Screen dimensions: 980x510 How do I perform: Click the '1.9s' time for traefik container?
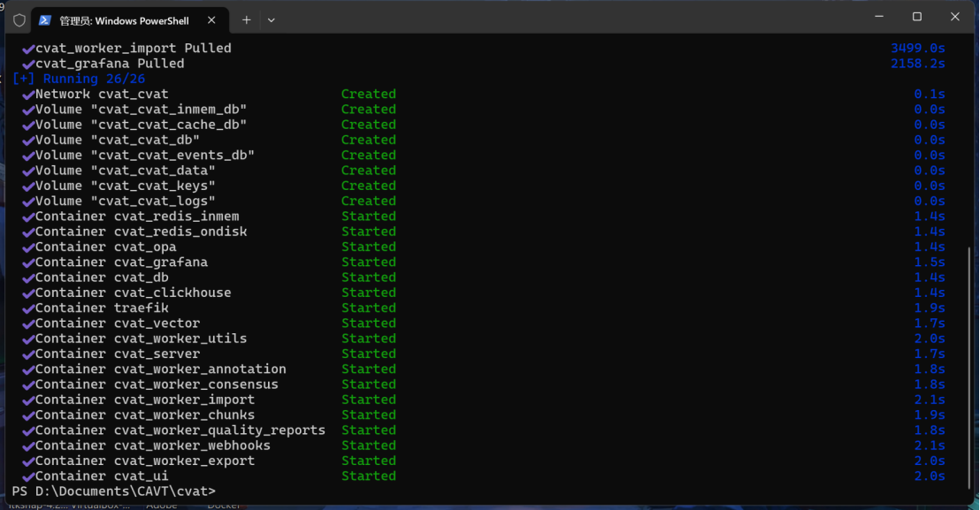(930, 308)
